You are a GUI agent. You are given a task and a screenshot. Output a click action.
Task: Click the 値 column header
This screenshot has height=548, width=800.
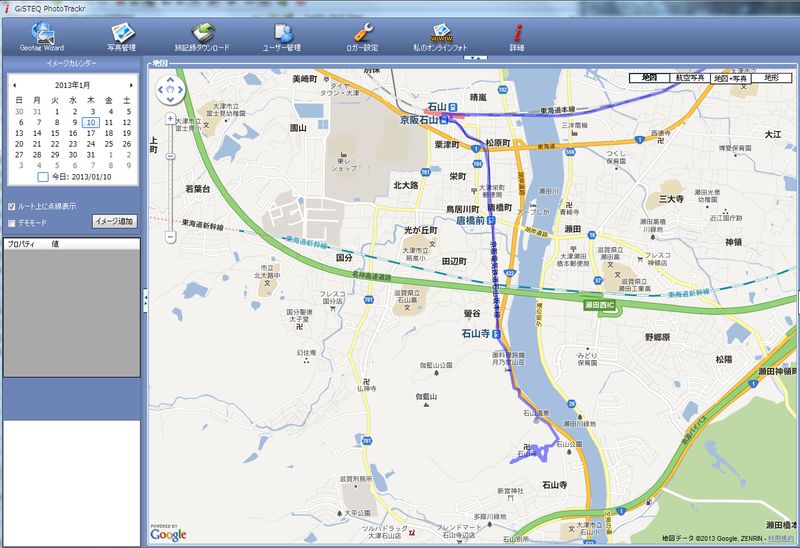click(x=55, y=244)
